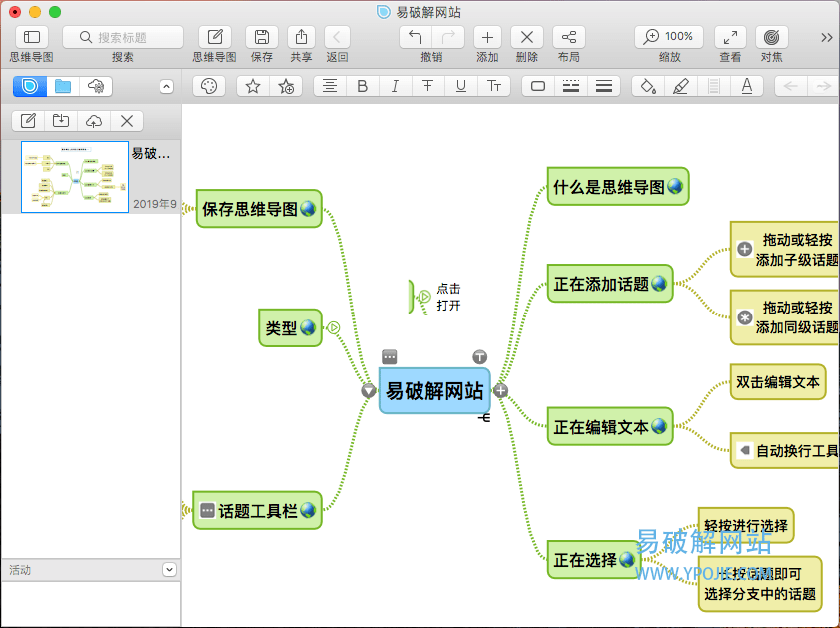Screen dimensions: 840x628
Task: Set text alignment in format bar
Action: click(x=330, y=86)
